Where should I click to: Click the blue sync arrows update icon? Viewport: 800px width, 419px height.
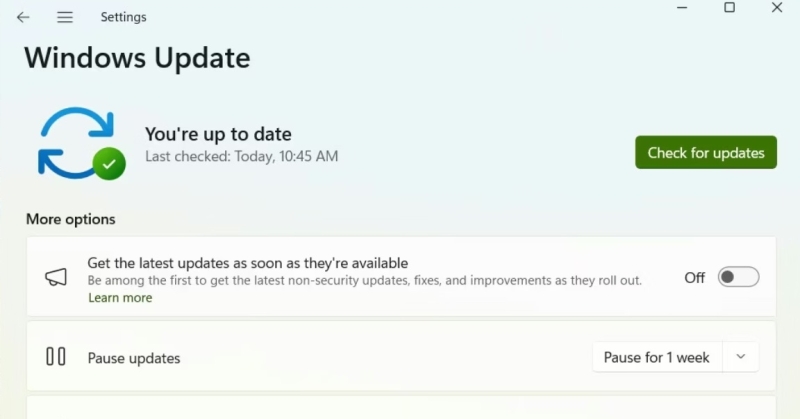76,143
